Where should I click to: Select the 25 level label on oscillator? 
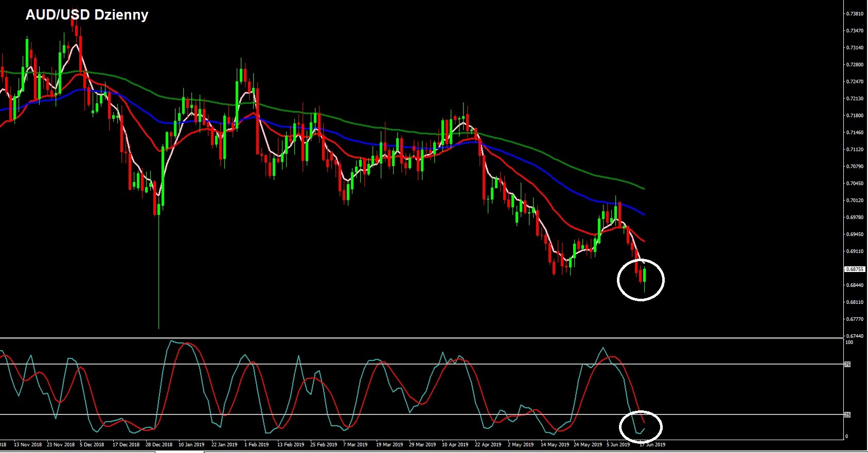coord(847,414)
